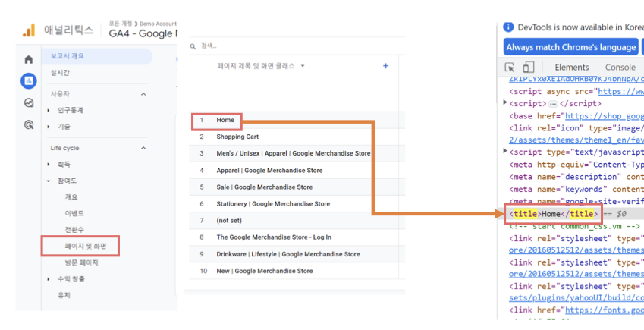Select meta http-equiv Content-Type line
Viewport: 644px width, 330px height.
click(576, 165)
